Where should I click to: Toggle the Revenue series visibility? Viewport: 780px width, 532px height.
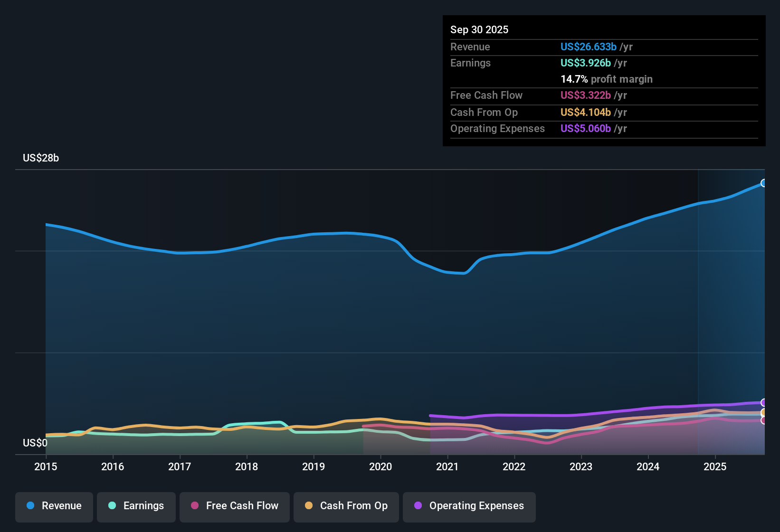[54, 506]
